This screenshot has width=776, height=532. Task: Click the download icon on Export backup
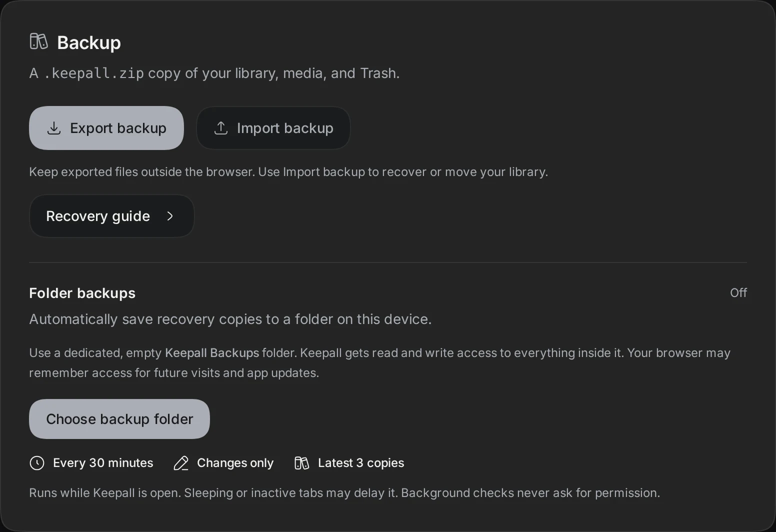click(x=54, y=128)
